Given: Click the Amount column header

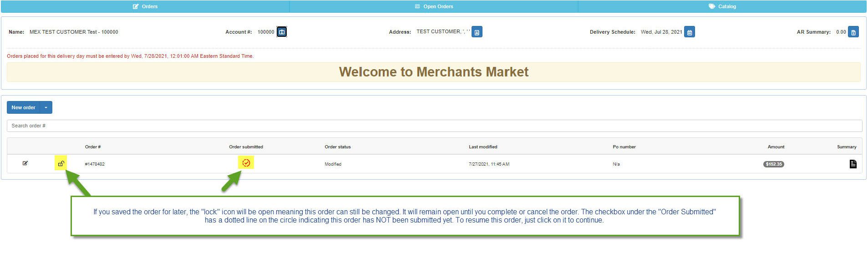Looking at the screenshot, I should (776, 147).
